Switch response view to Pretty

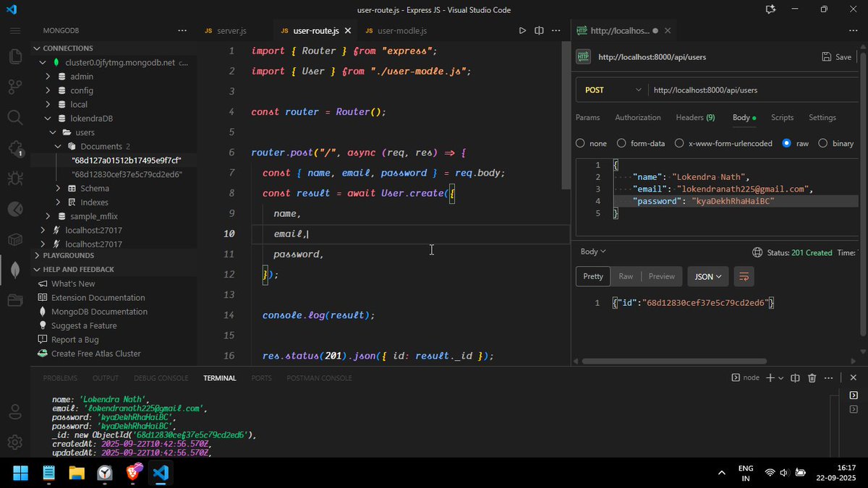coord(593,276)
